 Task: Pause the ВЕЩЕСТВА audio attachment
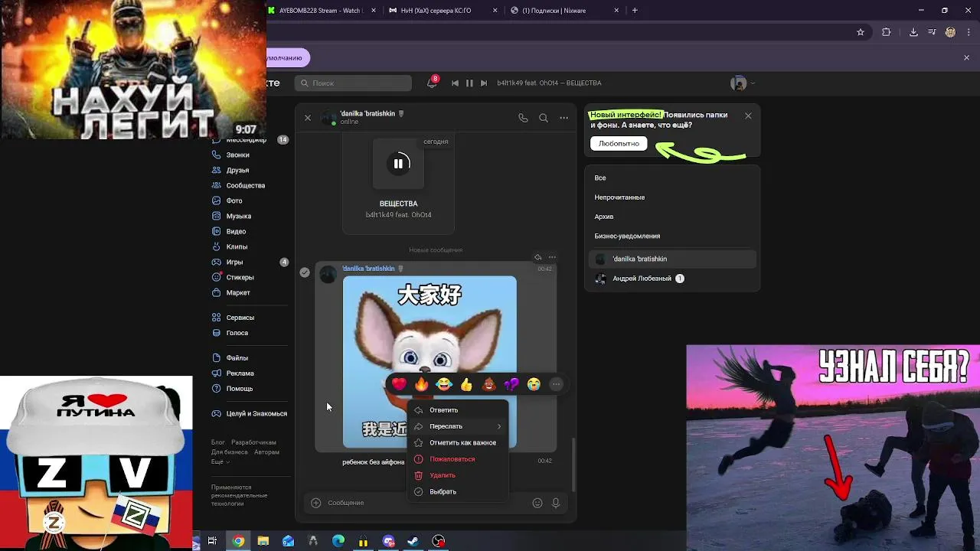398,163
